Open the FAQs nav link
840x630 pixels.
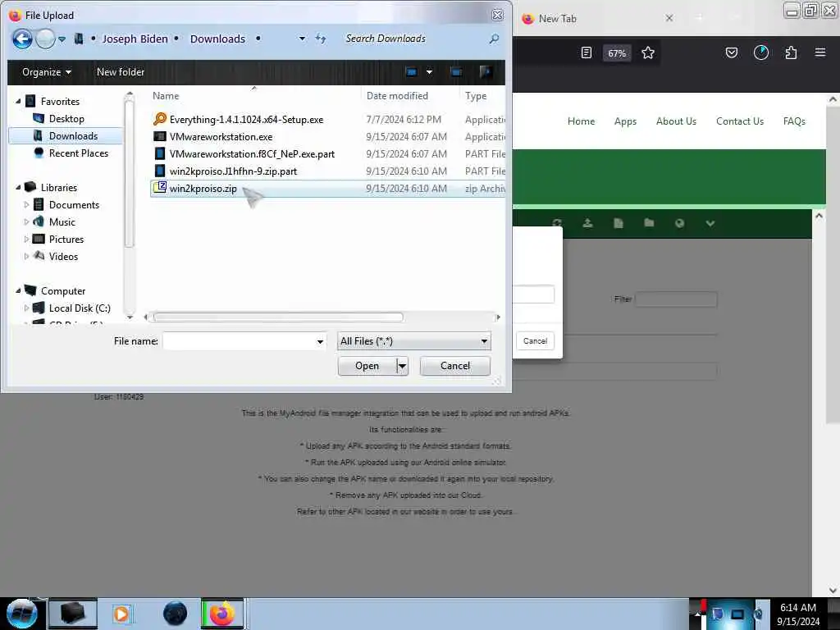click(x=794, y=121)
